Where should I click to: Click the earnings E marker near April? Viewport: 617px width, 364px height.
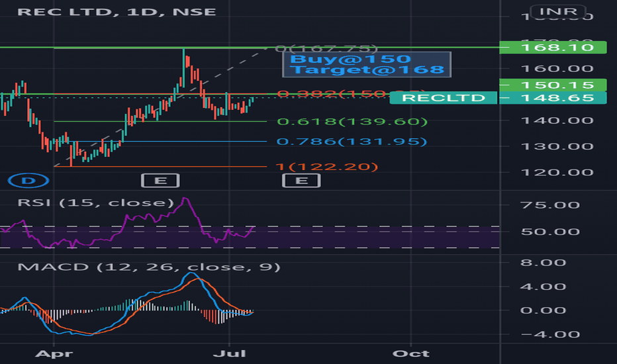coord(160,181)
